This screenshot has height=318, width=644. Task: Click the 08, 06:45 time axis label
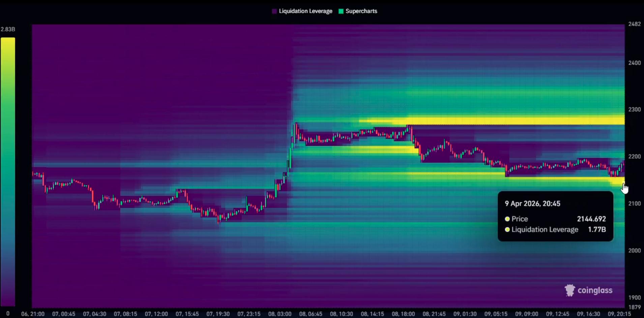pyautogui.click(x=311, y=314)
